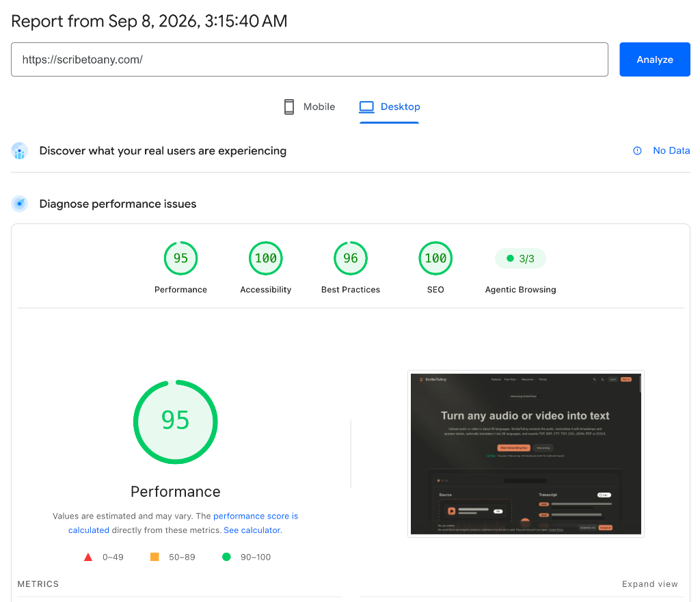Click the Agentic Browsing label
The image size is (700, 602).
[x=520, y=290]
